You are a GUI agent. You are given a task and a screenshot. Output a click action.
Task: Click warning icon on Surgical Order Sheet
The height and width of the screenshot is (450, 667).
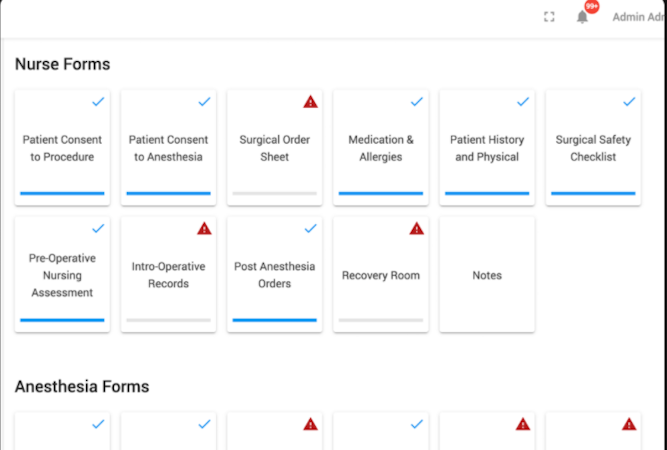pos(310,102)
